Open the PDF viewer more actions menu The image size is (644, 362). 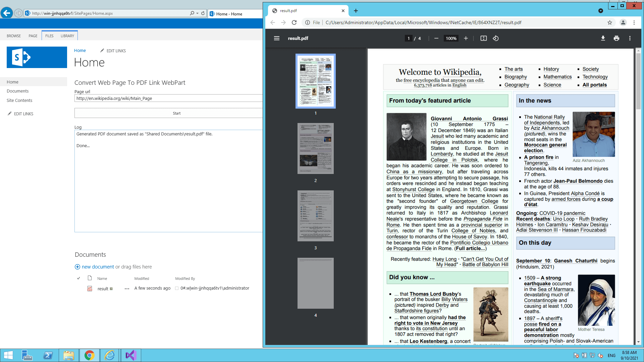click(x=630, y=38)
